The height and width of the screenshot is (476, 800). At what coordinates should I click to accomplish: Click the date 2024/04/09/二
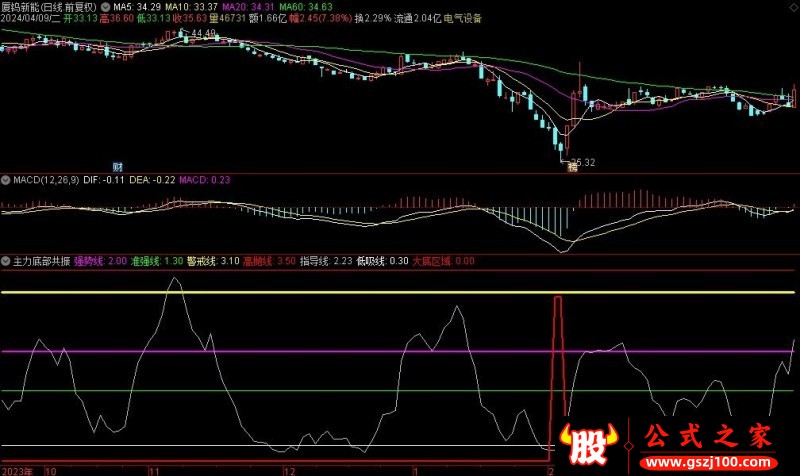point(31,18)
